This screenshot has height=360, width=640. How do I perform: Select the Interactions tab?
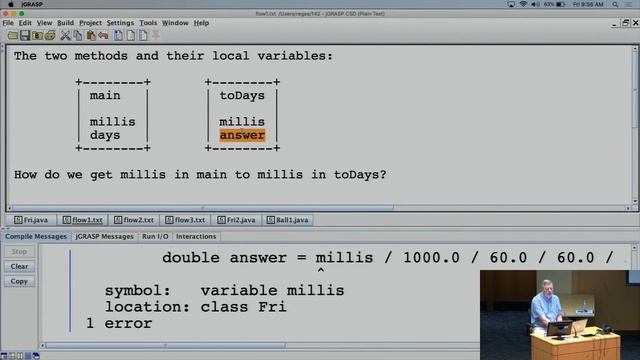coord(196,236)
